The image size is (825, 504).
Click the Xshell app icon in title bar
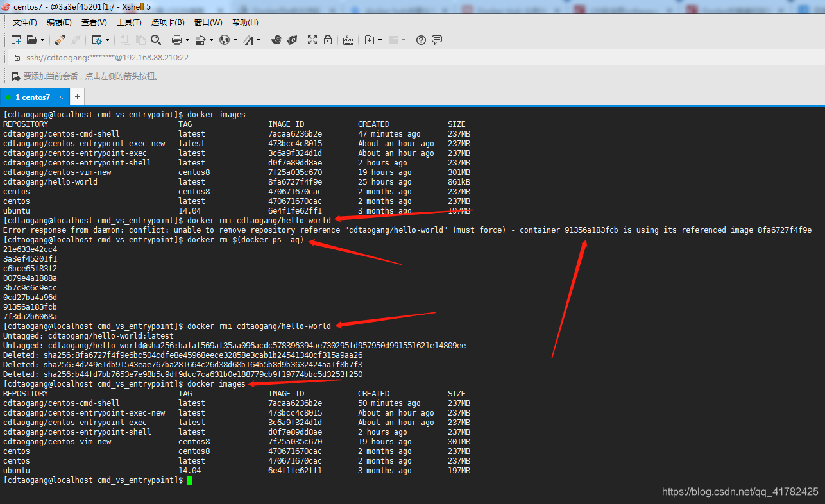(6, 6)
